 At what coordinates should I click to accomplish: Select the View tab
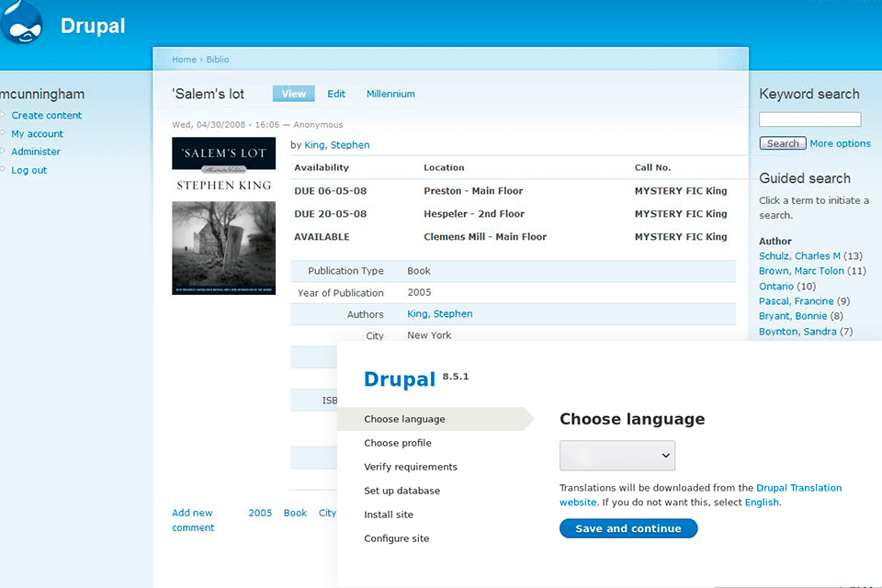(x=293, y=94)
